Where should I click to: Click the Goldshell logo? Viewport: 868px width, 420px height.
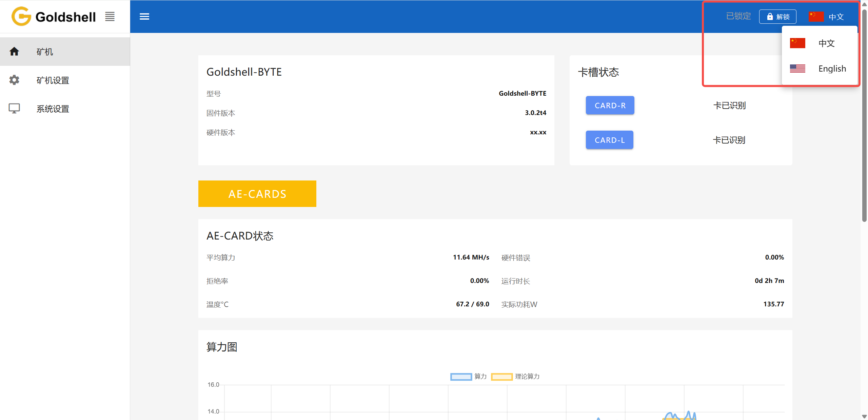pos(53,16)
